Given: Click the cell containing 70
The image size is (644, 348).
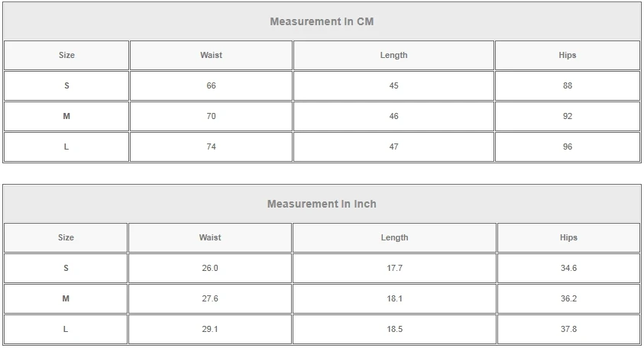Looking at the screenshot, I should (x=211, y=116).
